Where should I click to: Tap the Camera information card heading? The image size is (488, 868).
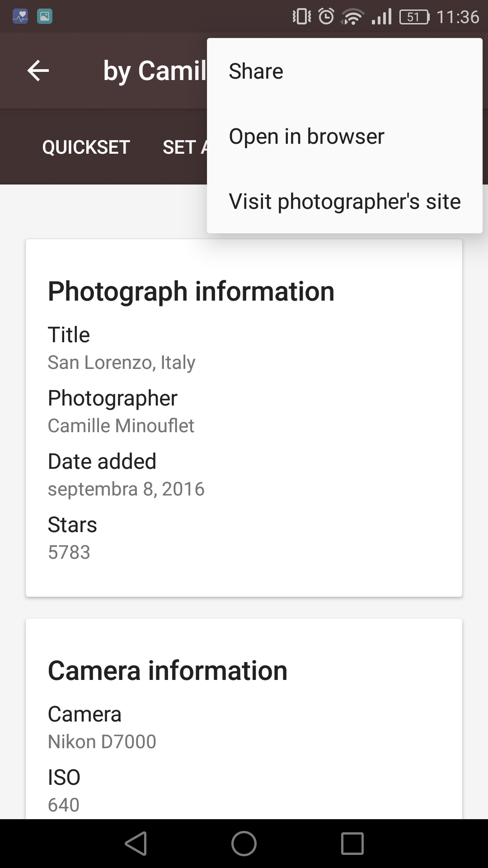[x=168, y=670]
